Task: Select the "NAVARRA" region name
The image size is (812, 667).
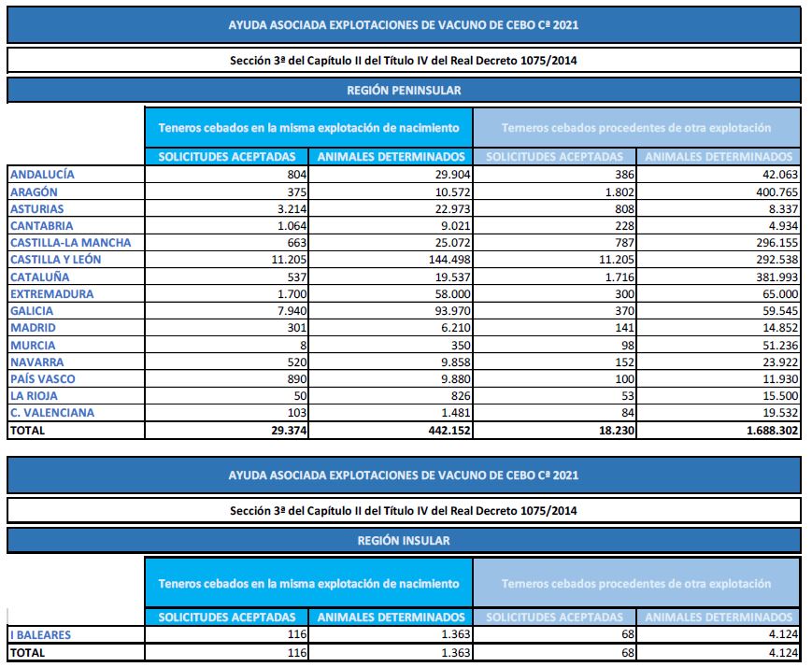Action: point(36,362)
